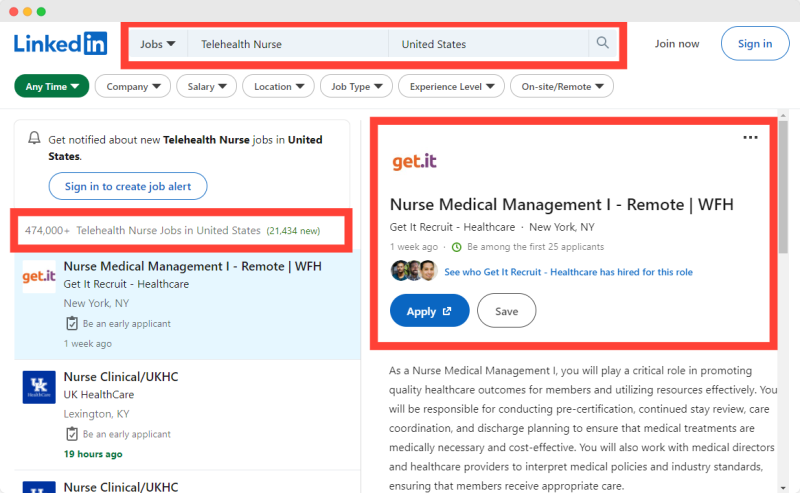Screen dimensions: 800x493
Task: Click Sign in to create job alert
Action: (x=128, y=186)
